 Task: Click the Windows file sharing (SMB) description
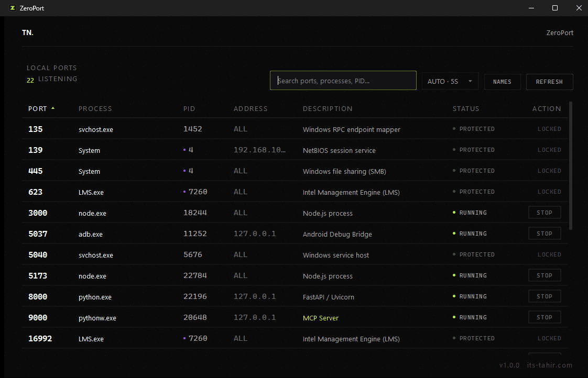pyautogui.click(x=344, y=171)
